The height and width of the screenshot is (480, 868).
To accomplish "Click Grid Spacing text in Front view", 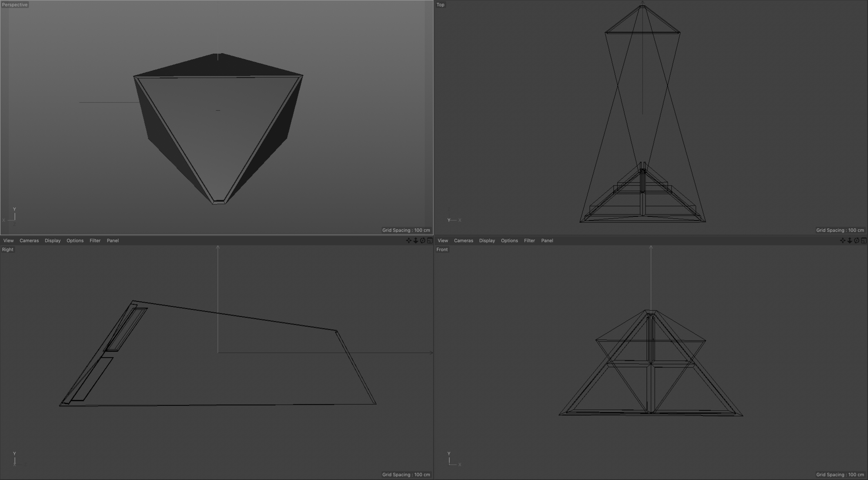I will 840,474.
